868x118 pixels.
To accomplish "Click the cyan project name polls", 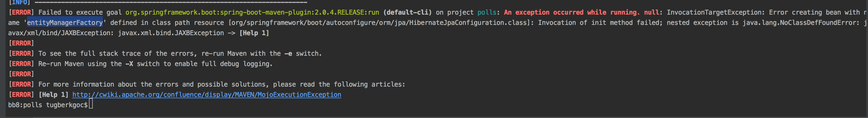I will coord(486,12).
